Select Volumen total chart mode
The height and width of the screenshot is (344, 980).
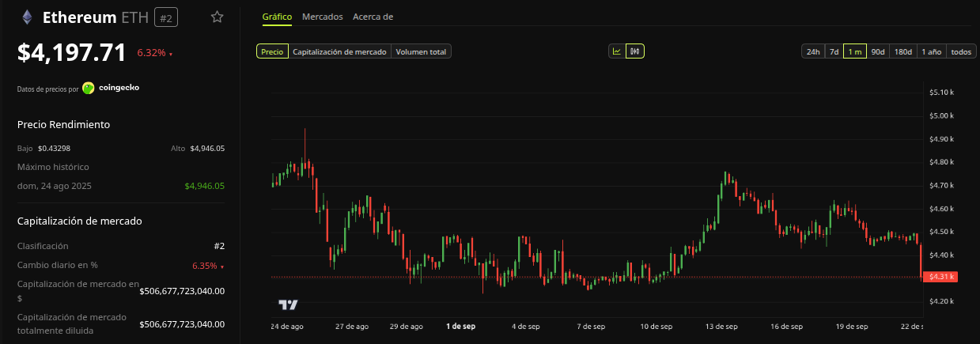click(421, 51)
